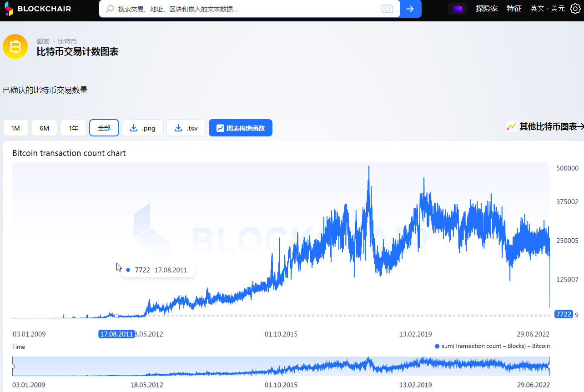Click the Blockchair logo icon

pos(9,9)
